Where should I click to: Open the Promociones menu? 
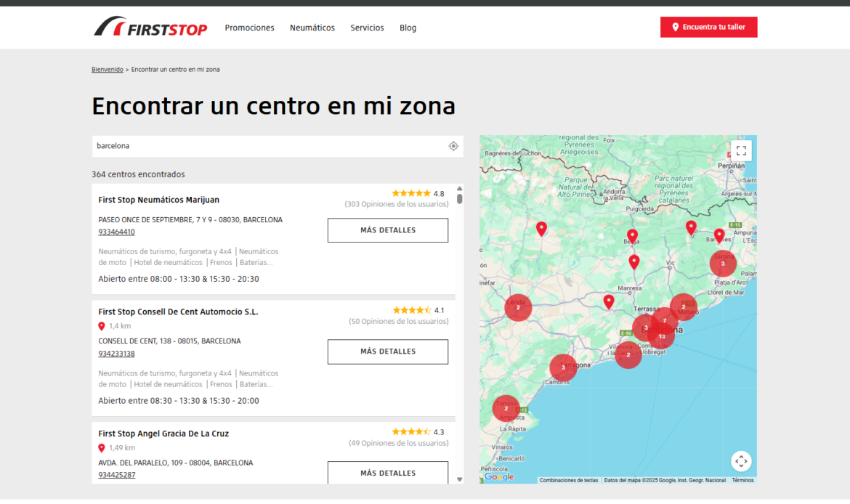[249, 28]
